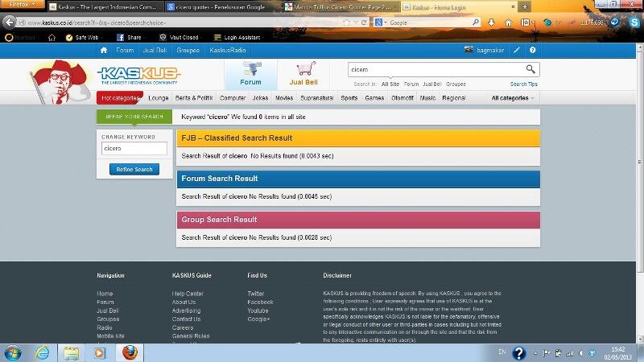The image size is (644, 362).
Task: Open the help question mark icon in blue bar
Action: click(532, 50)
